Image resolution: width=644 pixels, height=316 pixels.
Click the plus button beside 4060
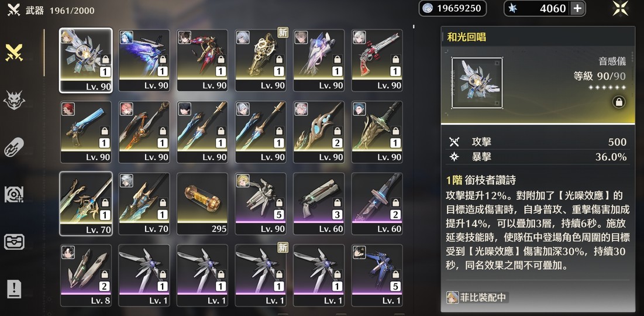[x=577, y=8]
